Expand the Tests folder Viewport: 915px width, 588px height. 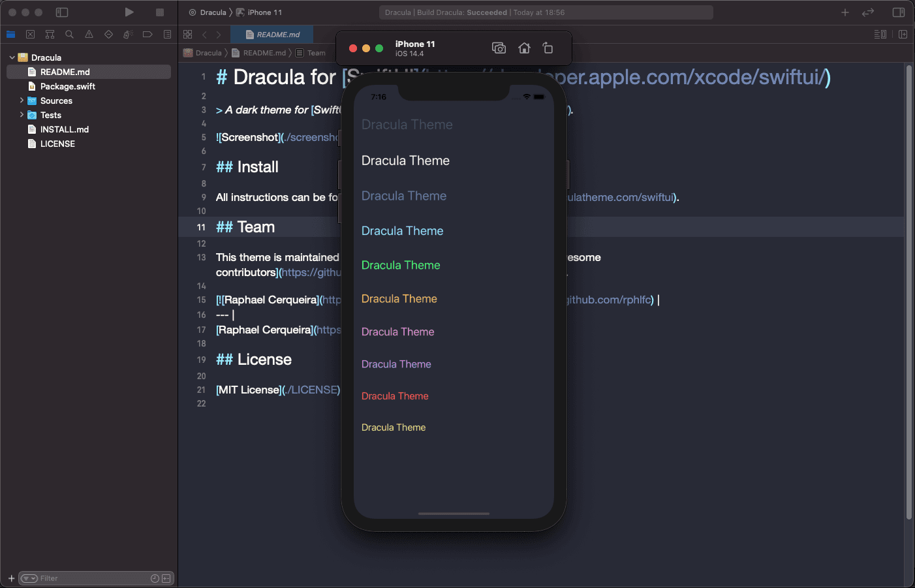pyautogui.click(x=20, y=115)
